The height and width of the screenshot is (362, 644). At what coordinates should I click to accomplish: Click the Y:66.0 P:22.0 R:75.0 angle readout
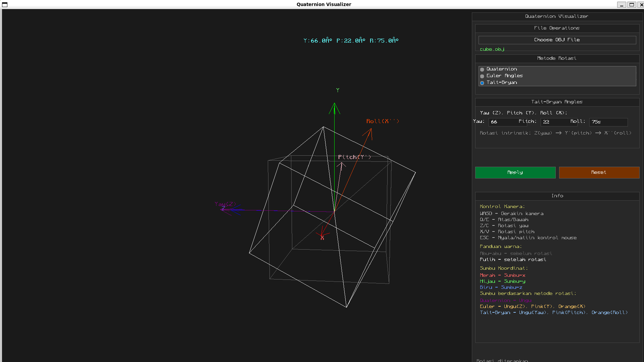pos(351,40)
